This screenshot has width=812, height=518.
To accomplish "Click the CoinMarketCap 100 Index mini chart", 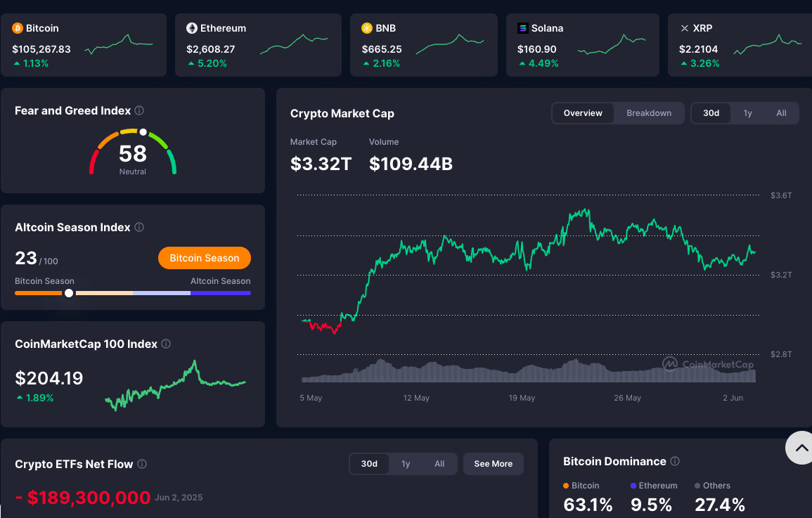I will click(176, 386).
